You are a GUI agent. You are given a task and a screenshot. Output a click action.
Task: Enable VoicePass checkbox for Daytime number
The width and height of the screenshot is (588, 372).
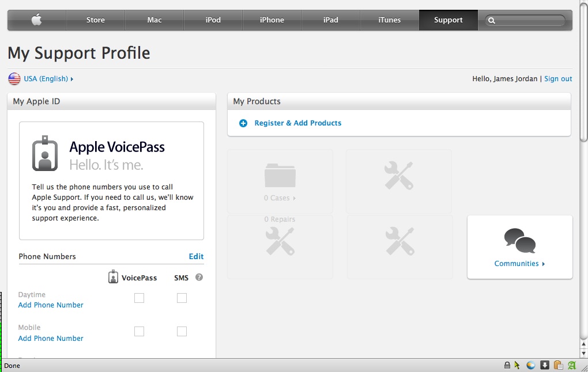coord(139,298)
